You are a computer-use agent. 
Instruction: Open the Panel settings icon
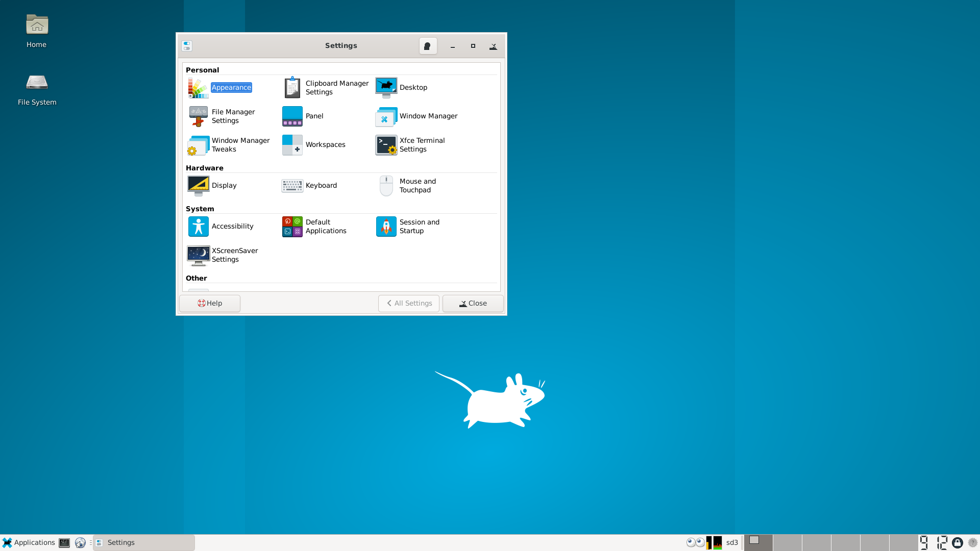coord(292,116)
